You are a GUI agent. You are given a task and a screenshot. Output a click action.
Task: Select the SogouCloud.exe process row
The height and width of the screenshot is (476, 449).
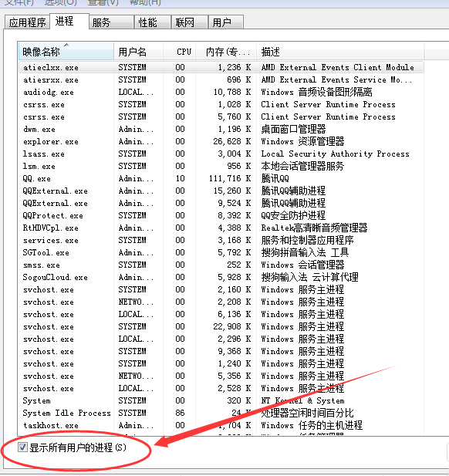click(x=221, y=277)
